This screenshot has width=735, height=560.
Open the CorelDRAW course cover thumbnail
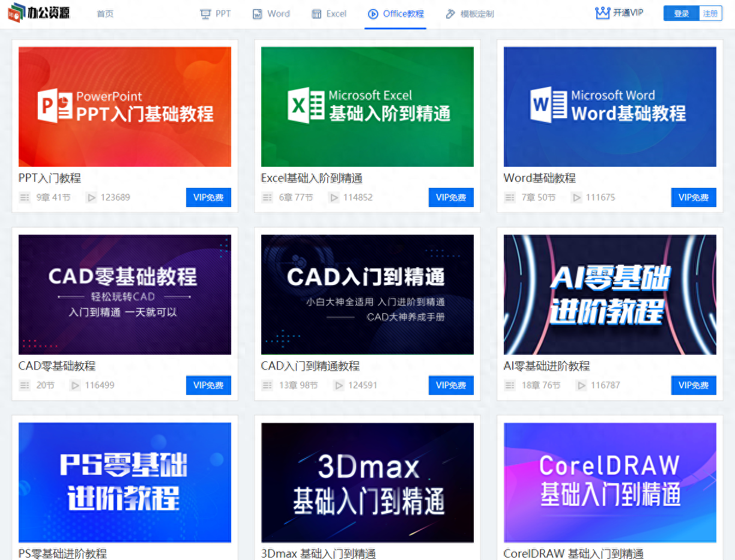coord(610,483)
